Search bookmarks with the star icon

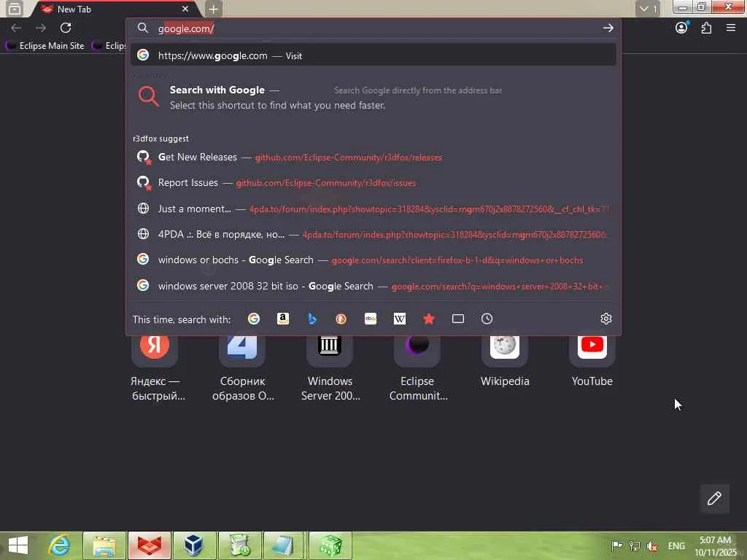(429, 319)
